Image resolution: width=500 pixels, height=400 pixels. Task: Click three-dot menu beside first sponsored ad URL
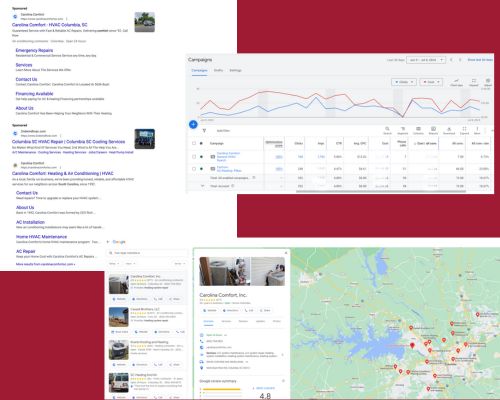[66, 19]
